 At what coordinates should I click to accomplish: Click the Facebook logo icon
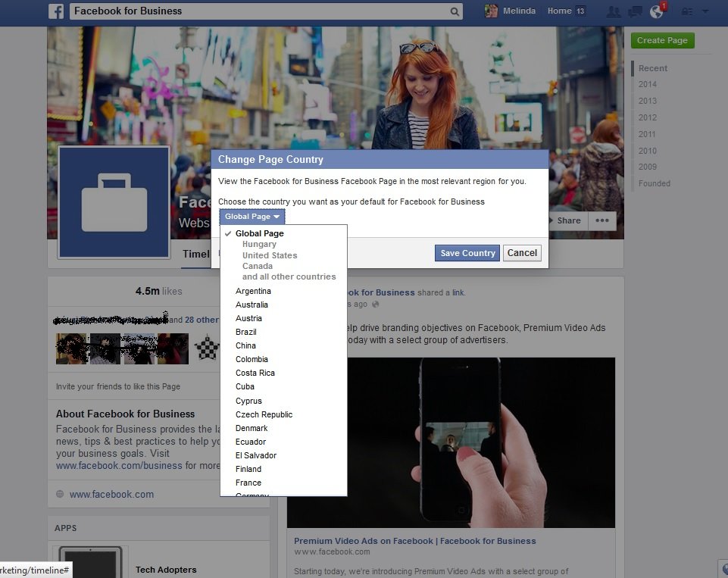coord(56,11)
